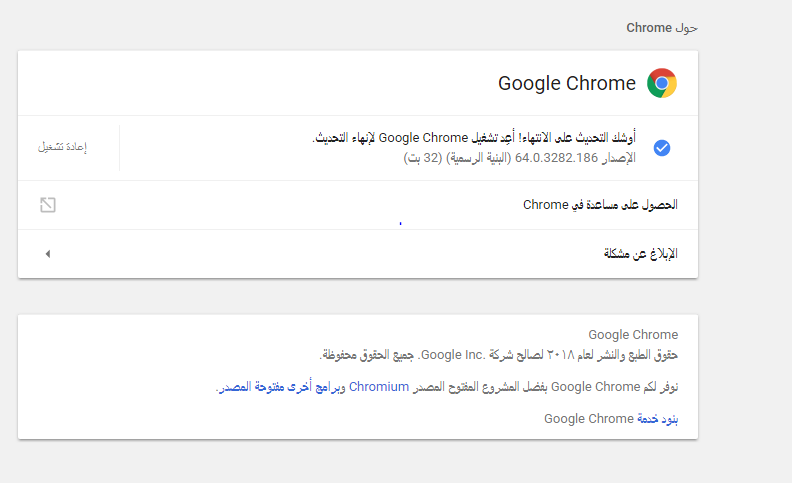The width and height of the screenshot is (792, 483).
Task: Click the Google Chrome logo icon
Action: 662,83
